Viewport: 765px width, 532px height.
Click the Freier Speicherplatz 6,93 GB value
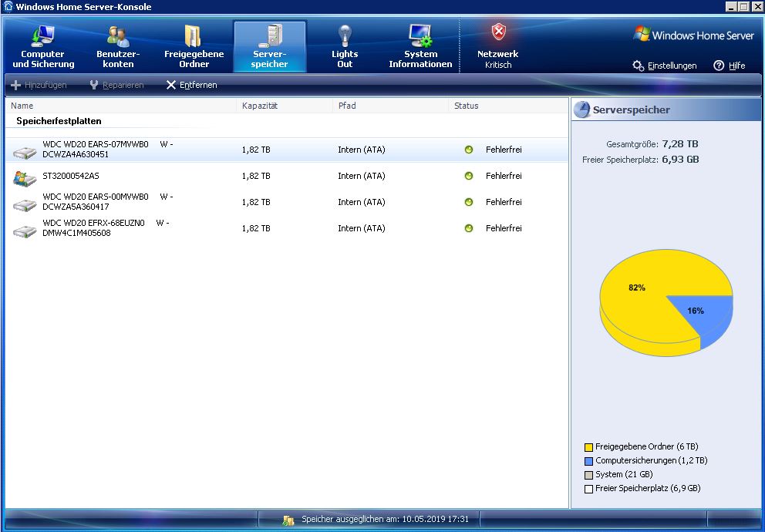tap(681, 160)
